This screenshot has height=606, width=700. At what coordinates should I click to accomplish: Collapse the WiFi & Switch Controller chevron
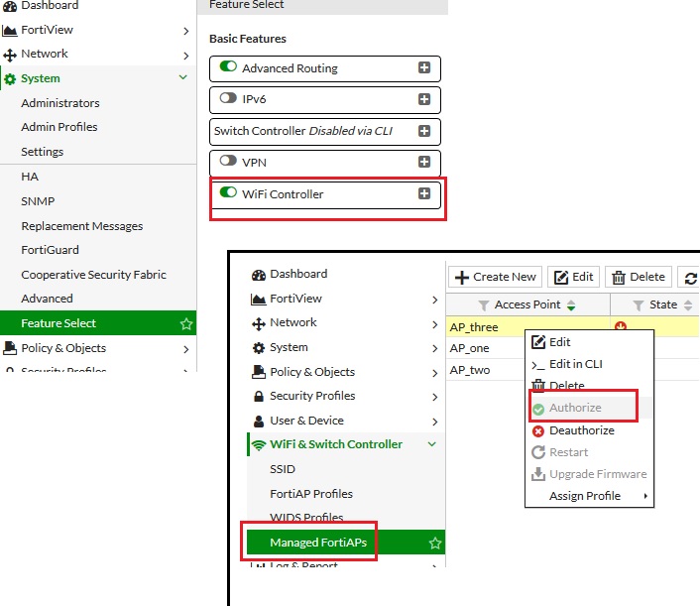[x=431, y=444]
